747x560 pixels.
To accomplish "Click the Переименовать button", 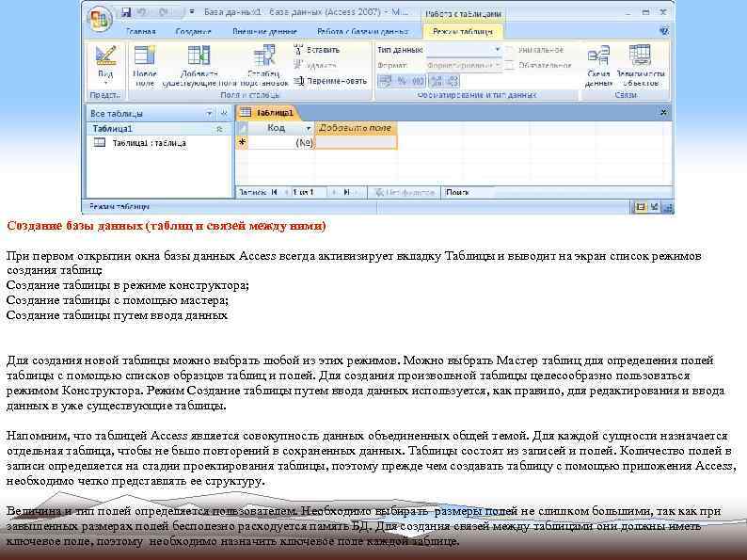I will click(330, 81).
